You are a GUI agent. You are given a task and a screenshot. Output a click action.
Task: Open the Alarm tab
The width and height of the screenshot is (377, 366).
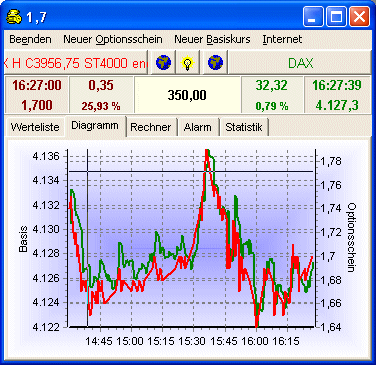(x=198, y=127)
